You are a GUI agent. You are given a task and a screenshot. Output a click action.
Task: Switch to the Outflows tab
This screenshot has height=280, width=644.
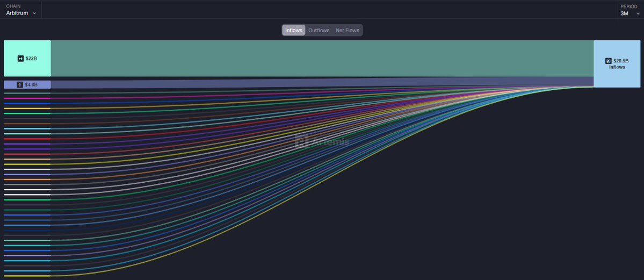coord(319,30)
